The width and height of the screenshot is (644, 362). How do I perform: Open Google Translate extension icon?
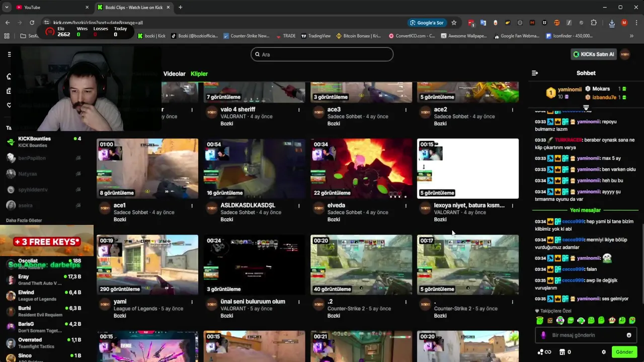(483, 23)
